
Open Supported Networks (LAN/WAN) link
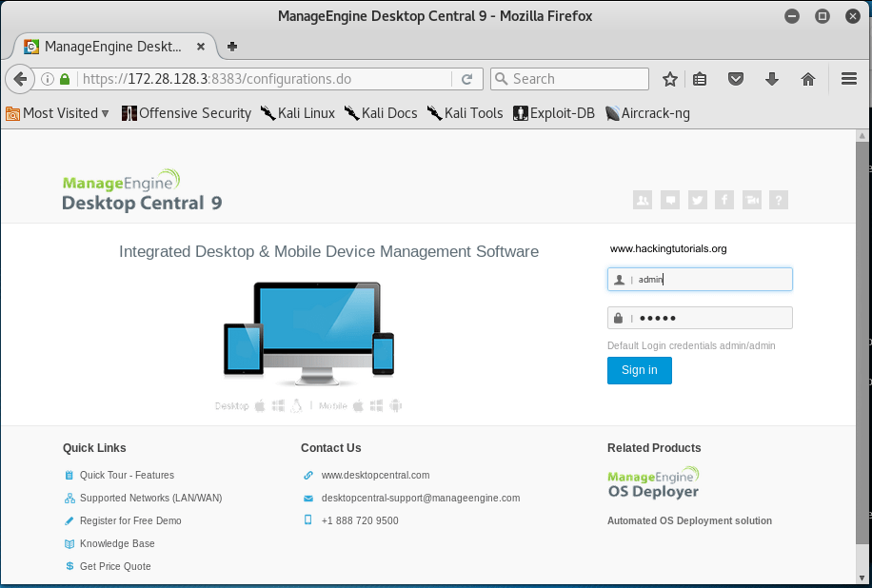click(150, 498)
